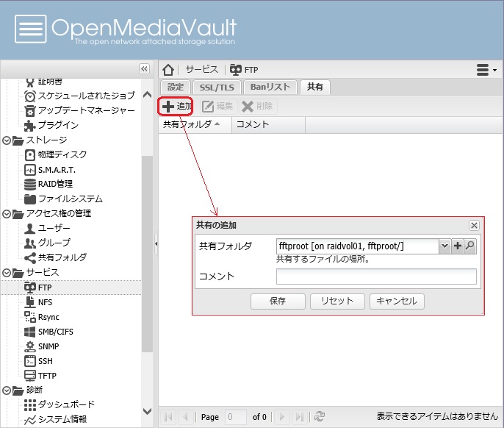This screenshot has height=428, width=504.
Task: Click the 追加 add button
Action: pyautogui.click(x=176, y=106)
